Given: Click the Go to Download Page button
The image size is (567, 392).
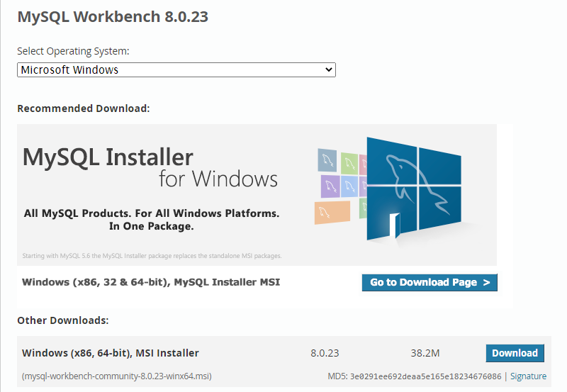Looking at the screenshot, I should (x=430, y=282).
